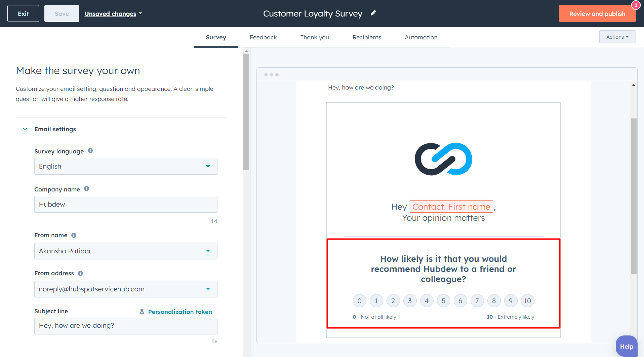This screenshot has height=357, width=644.
Task: Click the Personalization token link
Action: [x=180, y=312]
